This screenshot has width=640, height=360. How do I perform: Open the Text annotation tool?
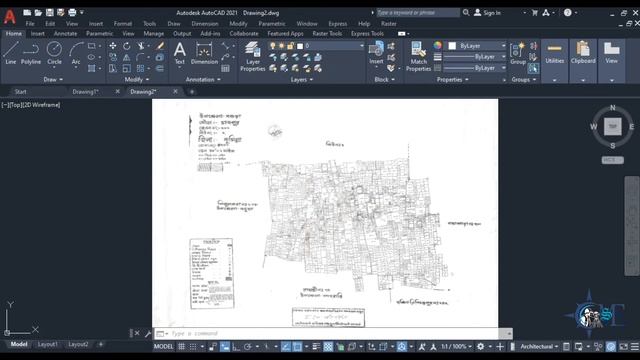tap(180, 54)
